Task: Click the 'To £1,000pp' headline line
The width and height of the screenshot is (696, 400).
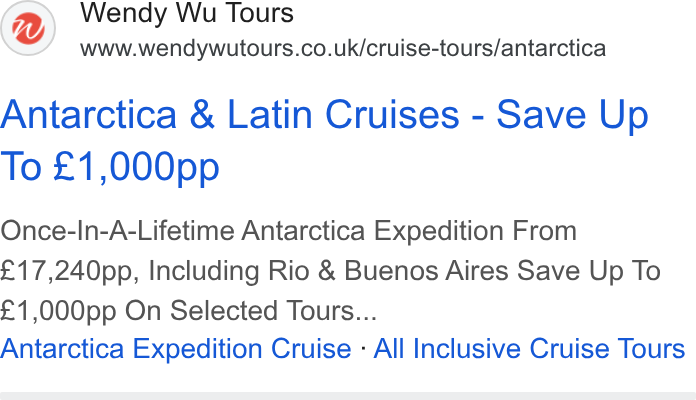Action: (110, 166)
